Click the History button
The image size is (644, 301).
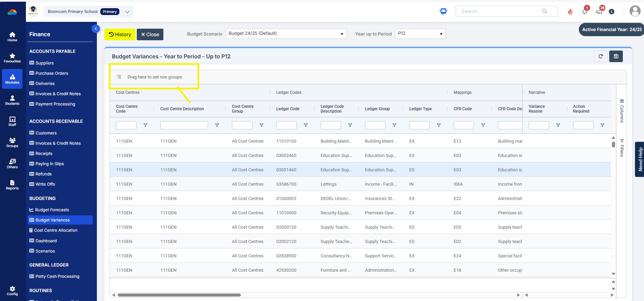click(x=120, y=34)
